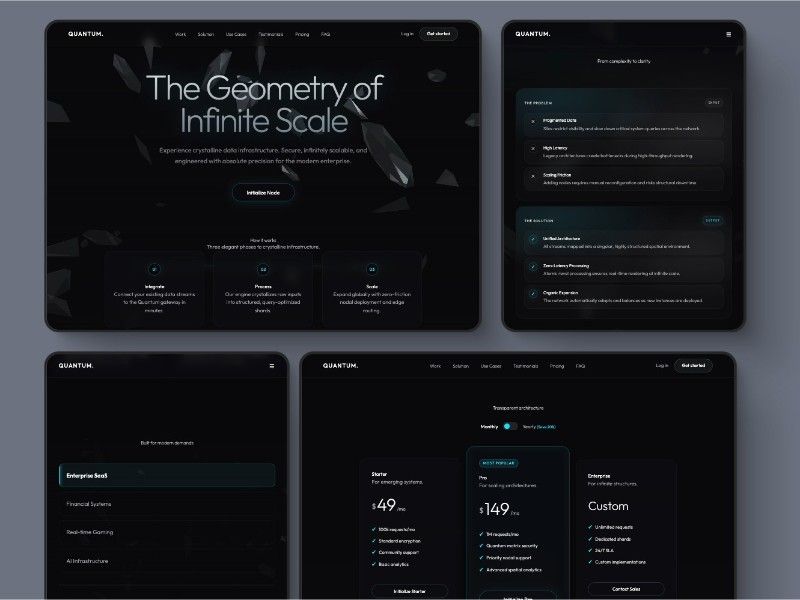
Task: Click checkmark next to Priority nodal support
Action: coord(481,558)
